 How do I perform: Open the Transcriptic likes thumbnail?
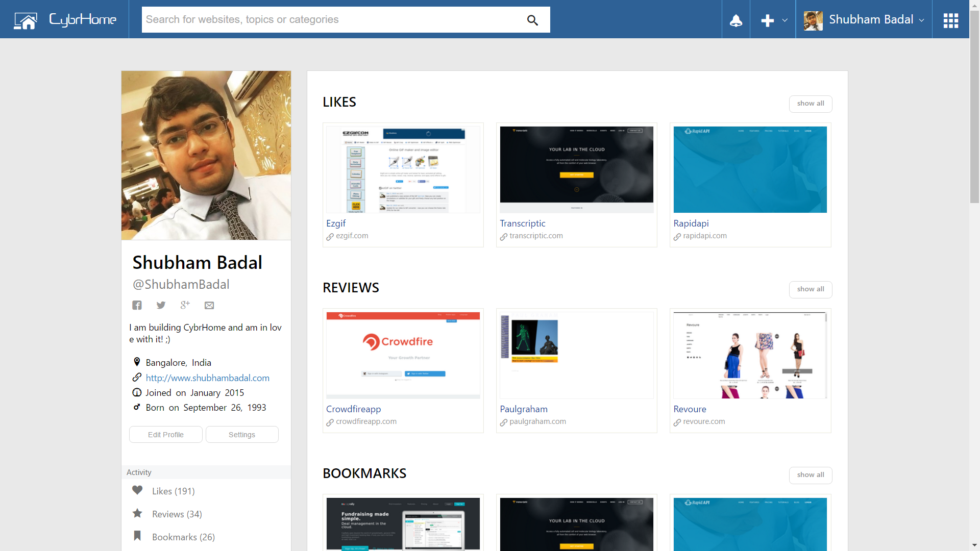coord(577,169)
